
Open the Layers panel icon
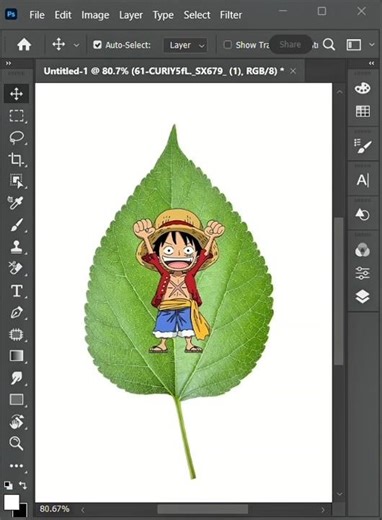(x=362, y=296)
